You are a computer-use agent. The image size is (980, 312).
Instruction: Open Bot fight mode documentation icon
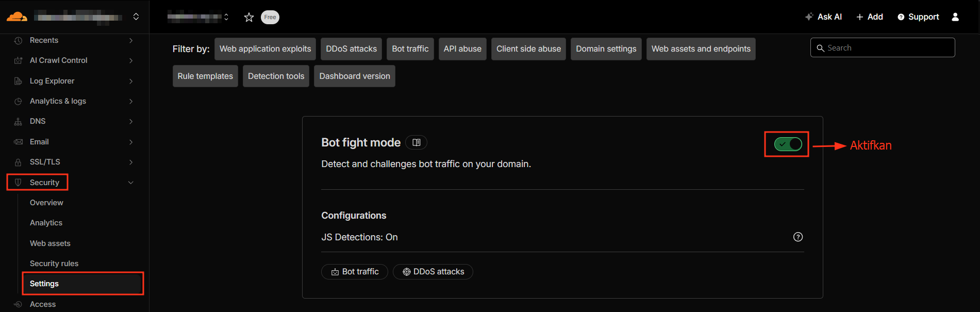[417, 142]
